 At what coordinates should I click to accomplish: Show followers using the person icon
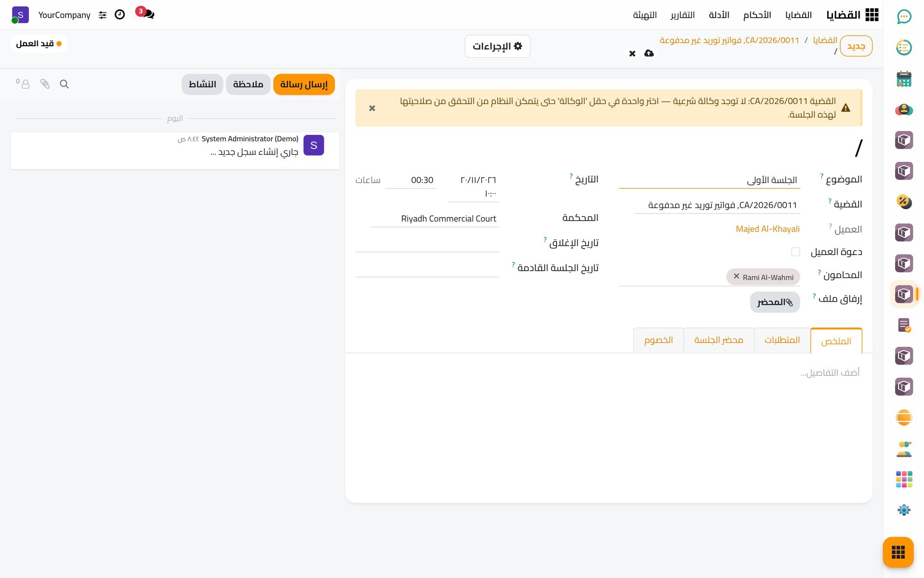tap(23, 84)
